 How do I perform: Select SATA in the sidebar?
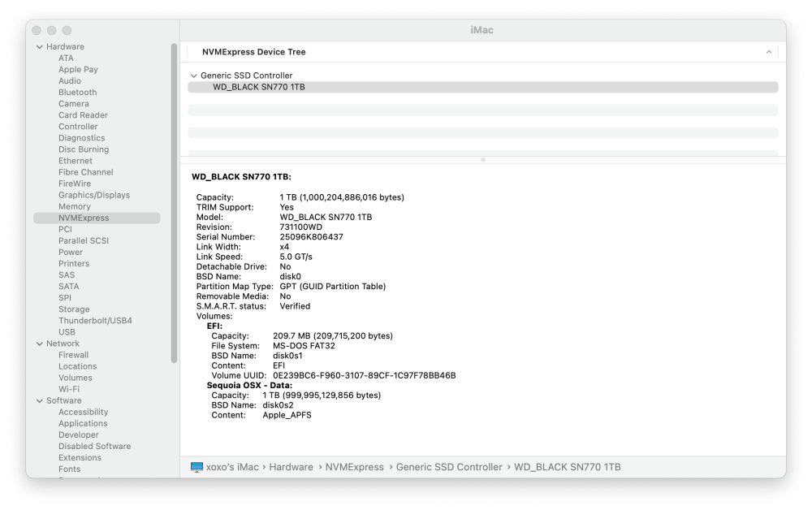(68, 287)
